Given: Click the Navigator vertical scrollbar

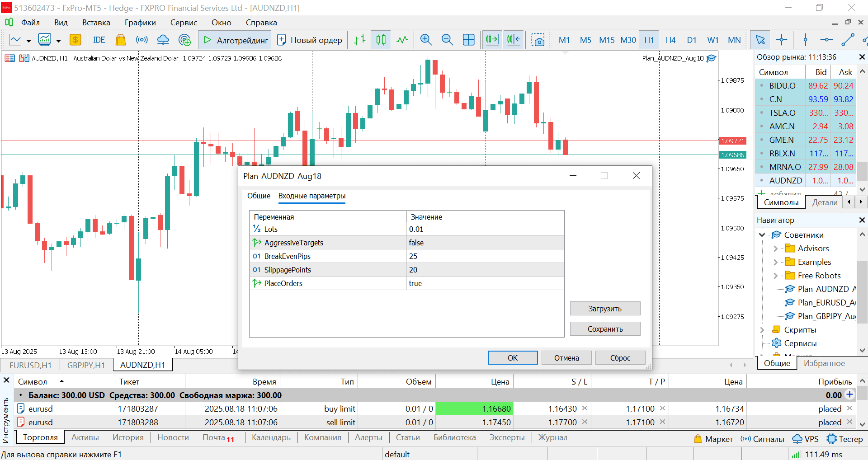Looking at the screenshot, I should pyautogui.click(x=862, y=292).
